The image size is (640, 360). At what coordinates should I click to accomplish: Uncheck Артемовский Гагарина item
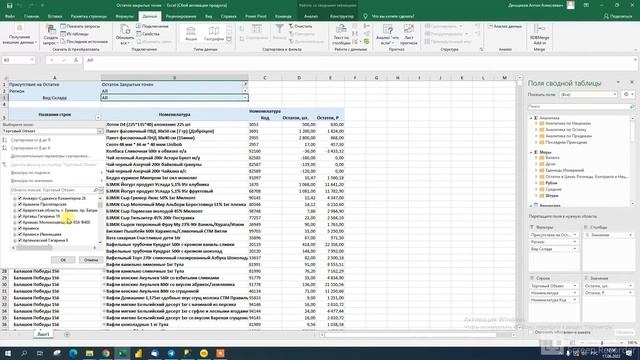[x=20, y=240]
